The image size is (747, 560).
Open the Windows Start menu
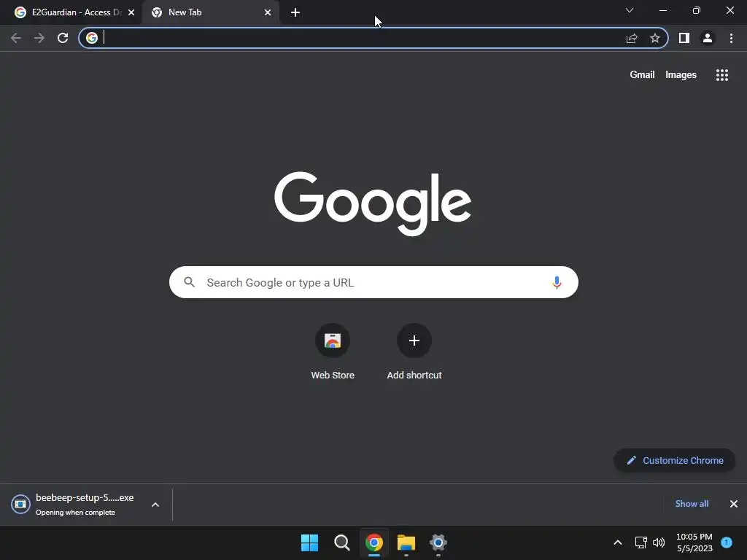tap(309, 542)
